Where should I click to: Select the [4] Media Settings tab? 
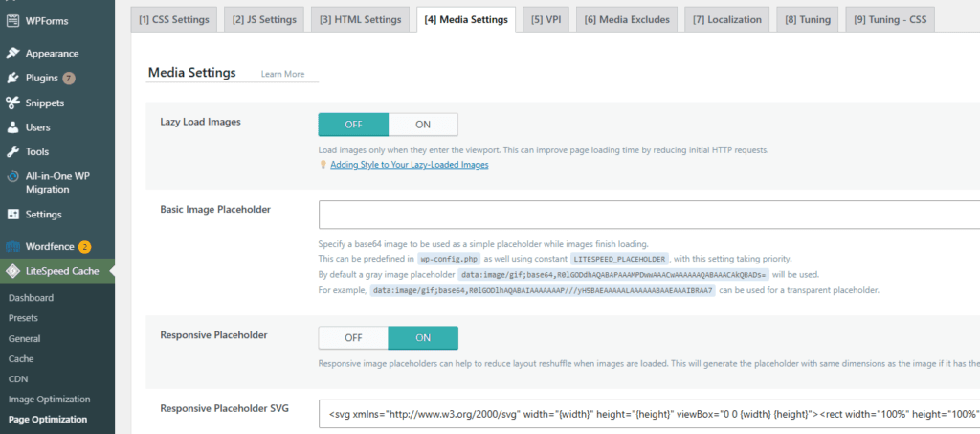[x=466, y=19]
